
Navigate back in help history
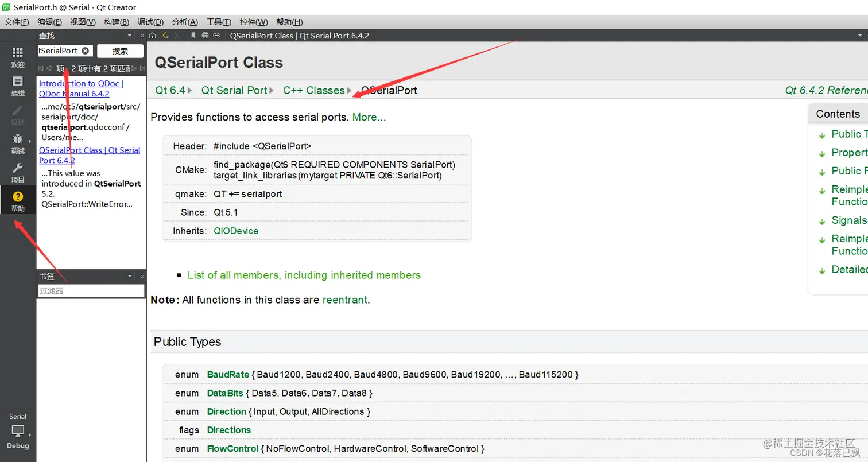(x=165, y=36)
